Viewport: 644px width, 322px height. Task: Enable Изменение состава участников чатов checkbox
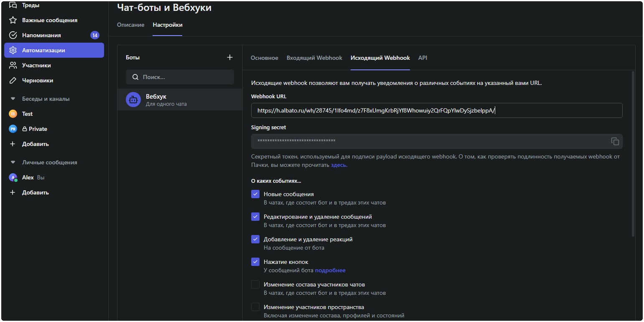255,284
